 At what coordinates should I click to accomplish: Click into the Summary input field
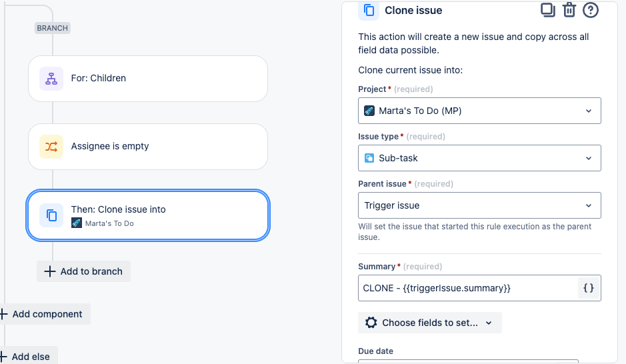tap(467, 289)
